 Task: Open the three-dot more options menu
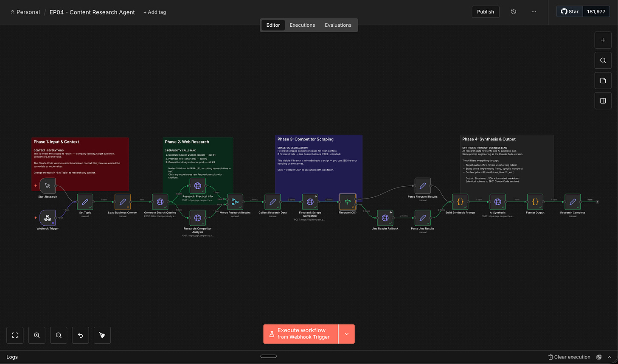tap(534, 12)
